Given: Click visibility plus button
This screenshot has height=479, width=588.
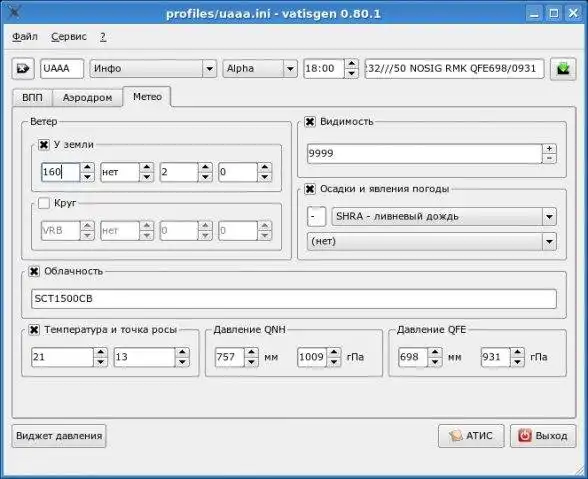Looking at the screenshot, I should point(549,149).
